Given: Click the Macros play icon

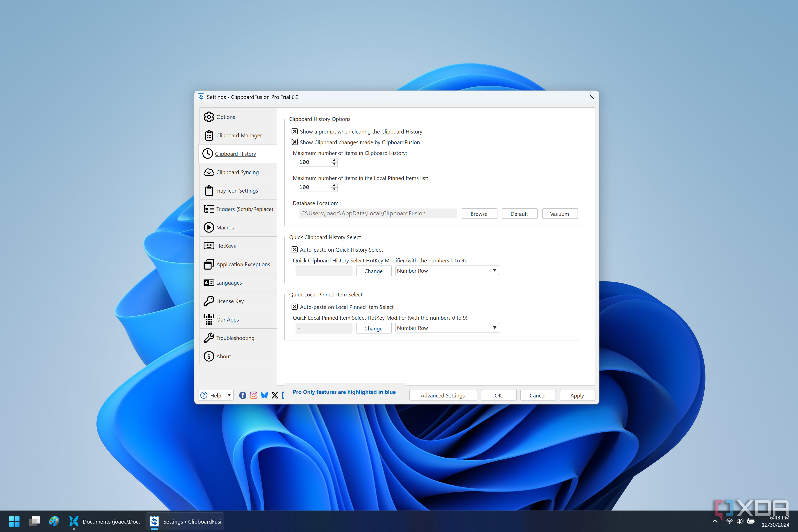Looking at the screenshot, I should click(x=209, y=227).
